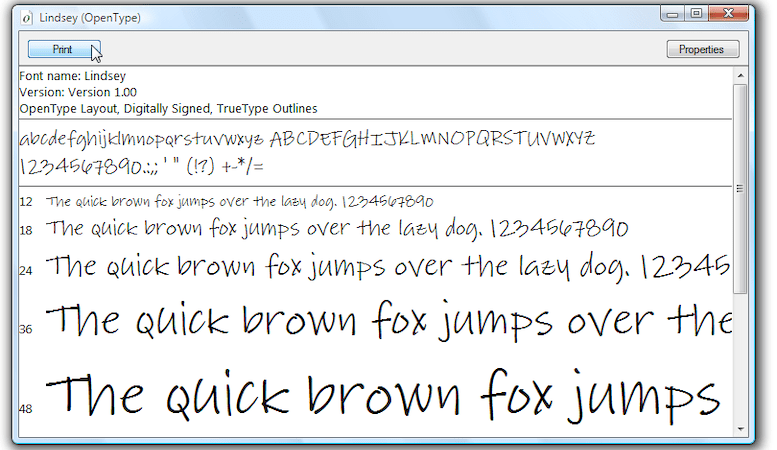The width and height of the screenshot is (777, 450).
Task: Click the 18 point sample sentence
Action: tap(337, 228)
